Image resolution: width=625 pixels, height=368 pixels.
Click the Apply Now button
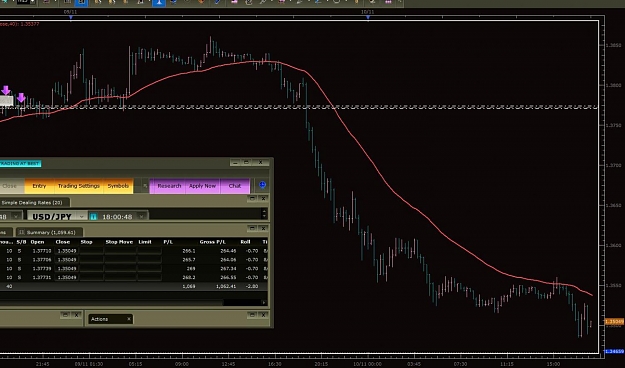coord(202,186)
